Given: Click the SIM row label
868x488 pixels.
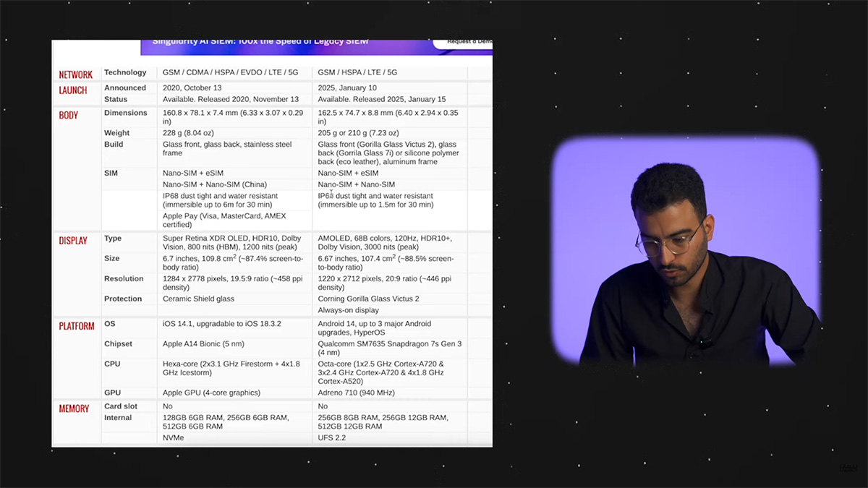Looking at the screenshot, I should tap(111, 174).
